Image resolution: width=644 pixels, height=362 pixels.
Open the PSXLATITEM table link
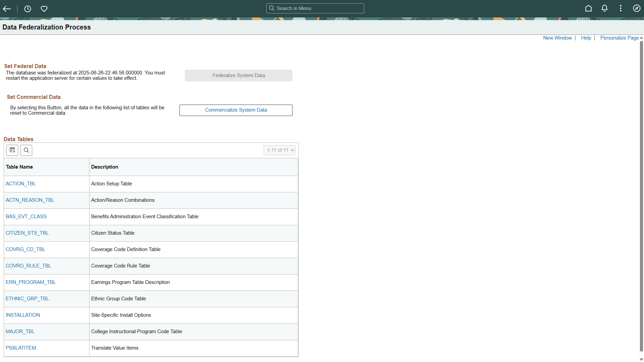coord(21,348)
